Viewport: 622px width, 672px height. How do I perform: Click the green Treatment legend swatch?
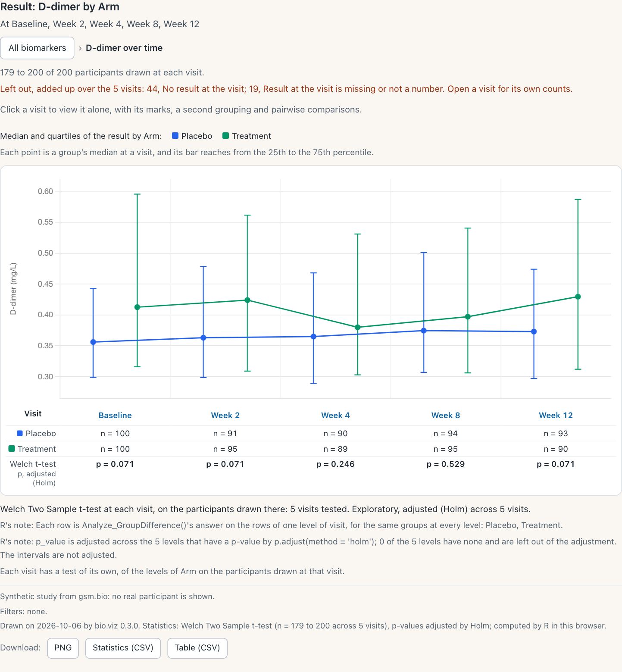pos(225,136)
